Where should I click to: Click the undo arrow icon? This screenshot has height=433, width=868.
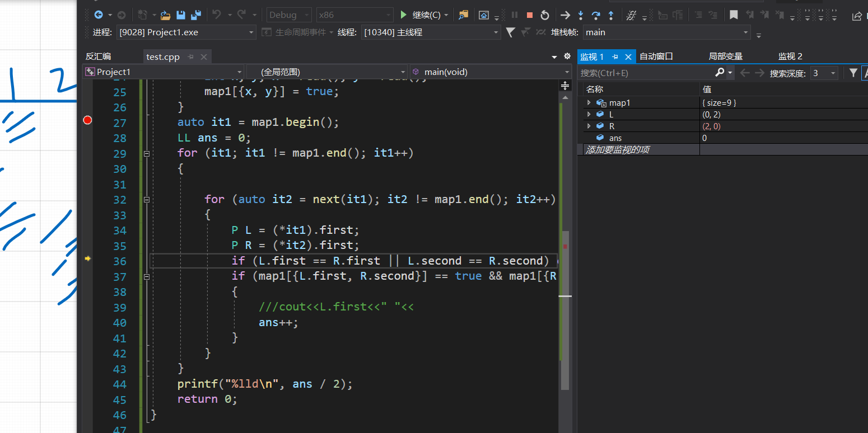pos(217,15)
